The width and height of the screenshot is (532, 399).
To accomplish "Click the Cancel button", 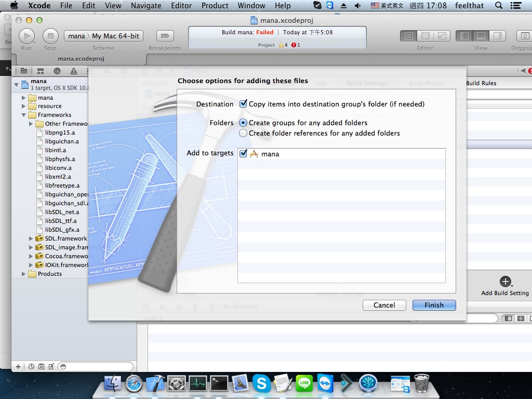I will [x=384, y=305].
